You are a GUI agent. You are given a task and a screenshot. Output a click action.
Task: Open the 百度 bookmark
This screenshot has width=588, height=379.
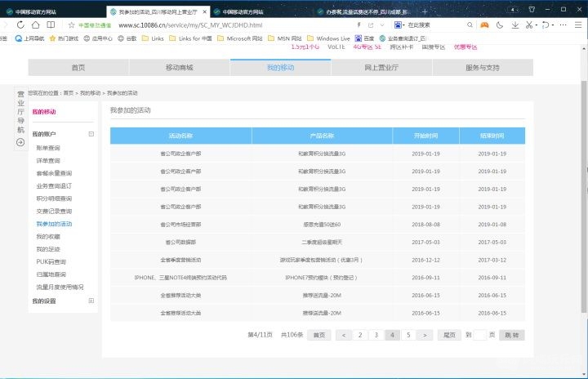364,38
